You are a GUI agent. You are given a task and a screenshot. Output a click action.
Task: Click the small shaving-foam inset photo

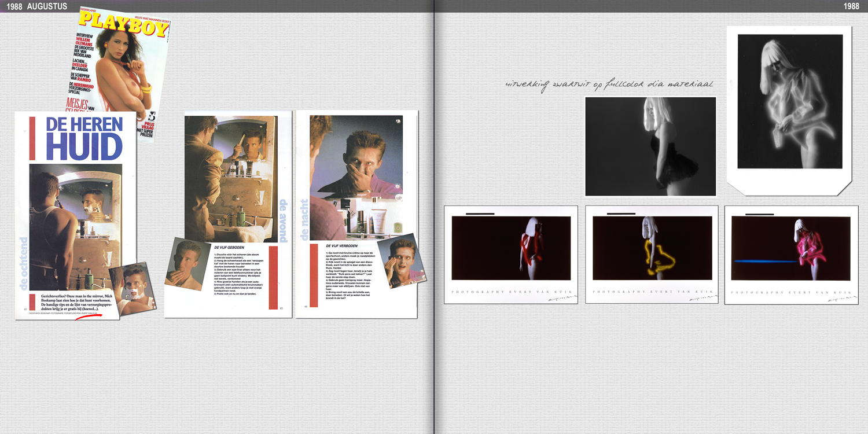(133, 288)
